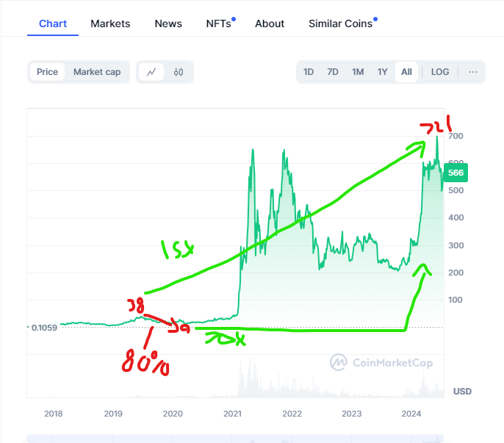The image size is (504, 443).
Task: Click the 700 y-axis price label
Action: pyautogui.click(x=456, y=136)
